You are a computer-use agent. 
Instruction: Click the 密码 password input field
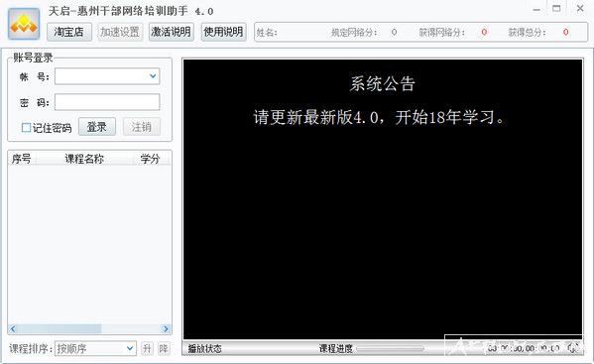point(107,102)
